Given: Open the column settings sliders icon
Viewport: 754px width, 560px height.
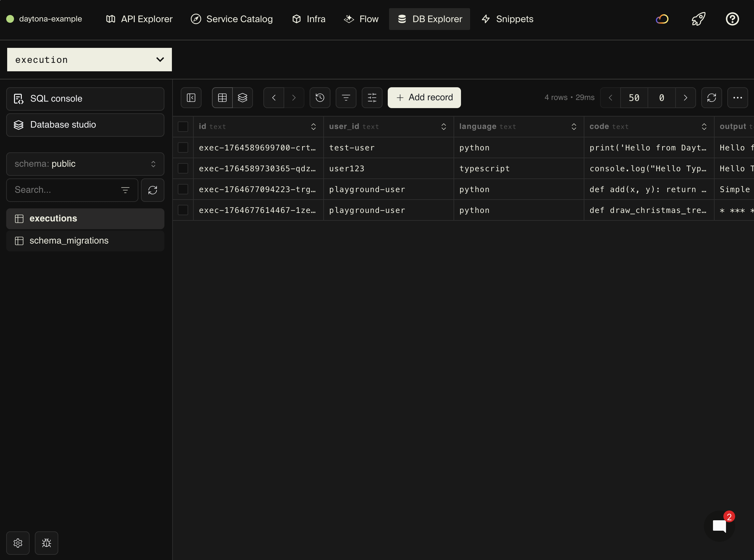Looking at the screenshot, I should [x=372, y=98].
